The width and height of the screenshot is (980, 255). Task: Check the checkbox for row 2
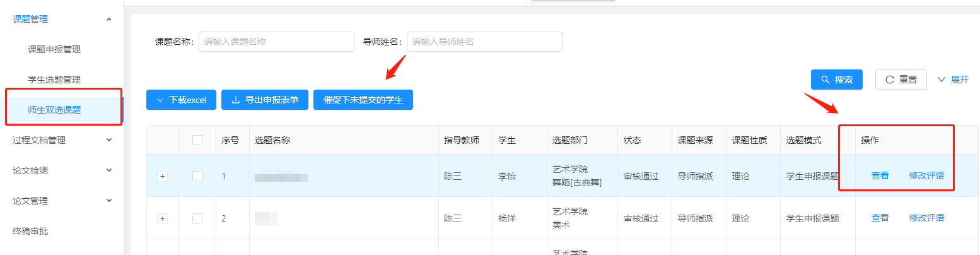[x=197, y=218]
